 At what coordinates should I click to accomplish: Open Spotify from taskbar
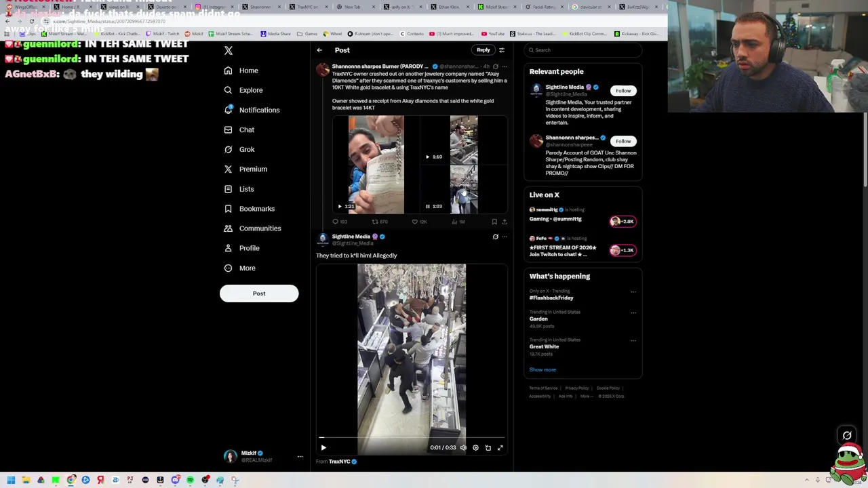190,480
